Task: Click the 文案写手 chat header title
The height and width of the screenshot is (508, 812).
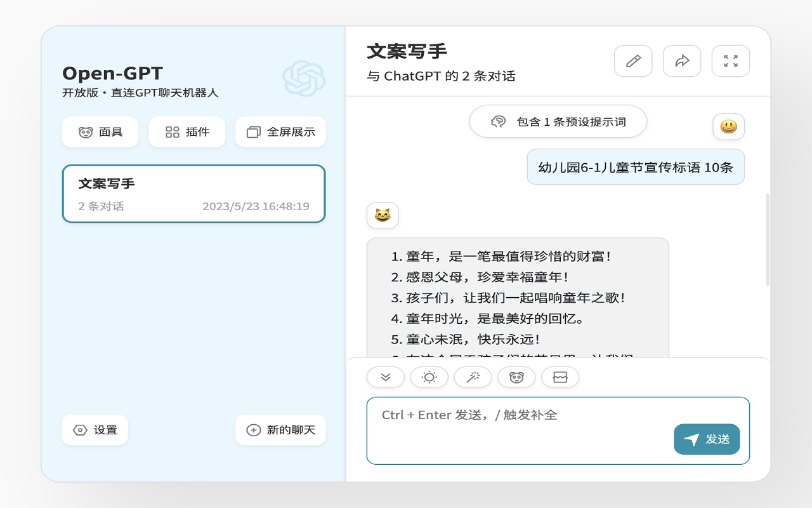Action: (x=407, y=51)
